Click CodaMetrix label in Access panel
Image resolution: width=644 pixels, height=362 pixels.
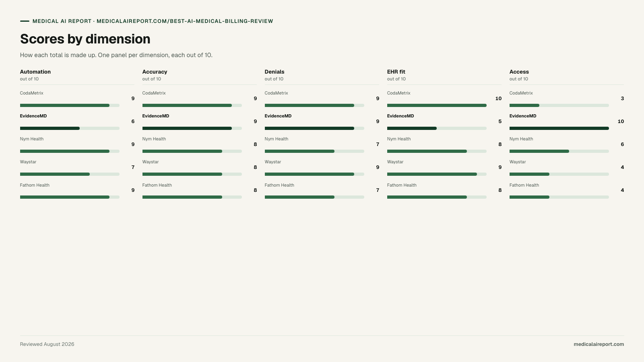(x=521, y=93)
